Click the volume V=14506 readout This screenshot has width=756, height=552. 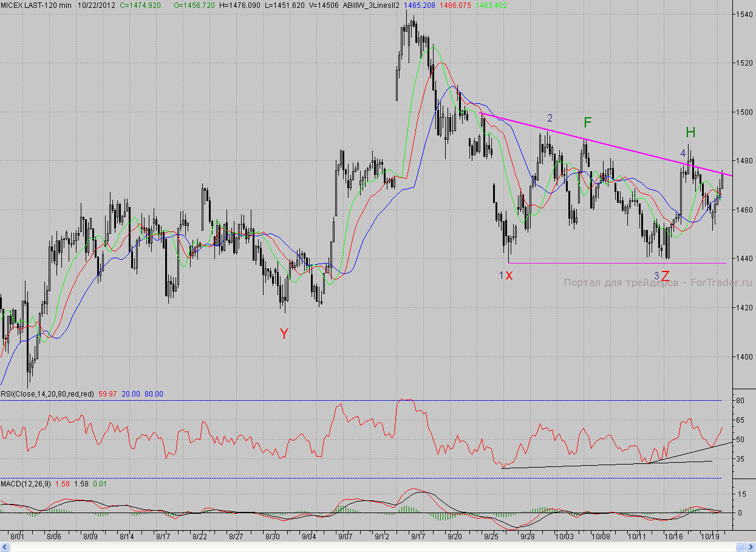click(324, 5)
